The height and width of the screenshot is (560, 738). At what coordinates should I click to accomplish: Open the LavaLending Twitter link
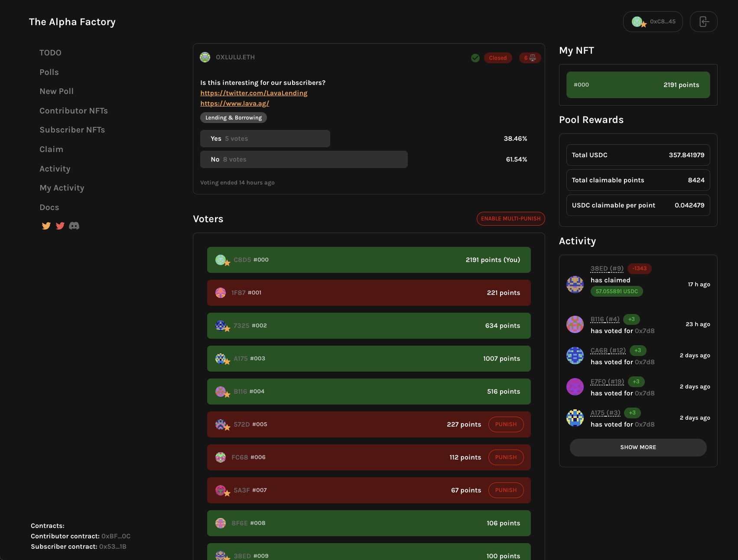[x=254, y=93]
